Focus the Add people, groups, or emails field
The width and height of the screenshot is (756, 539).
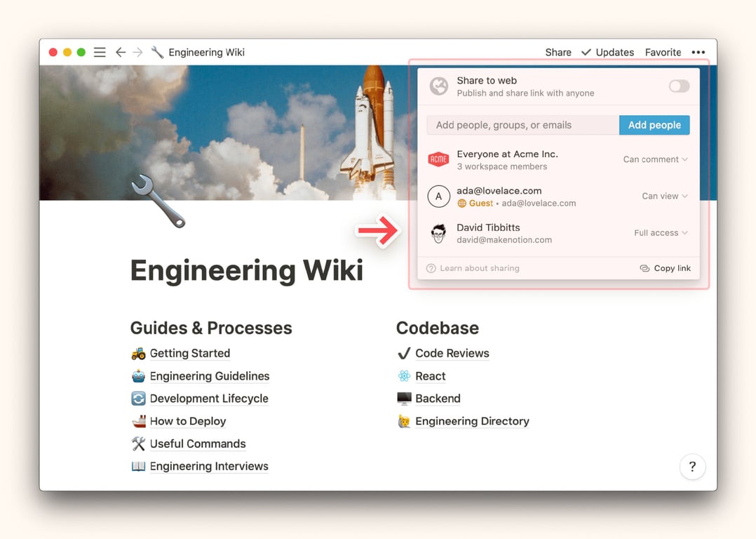click(x=522, y=125)
